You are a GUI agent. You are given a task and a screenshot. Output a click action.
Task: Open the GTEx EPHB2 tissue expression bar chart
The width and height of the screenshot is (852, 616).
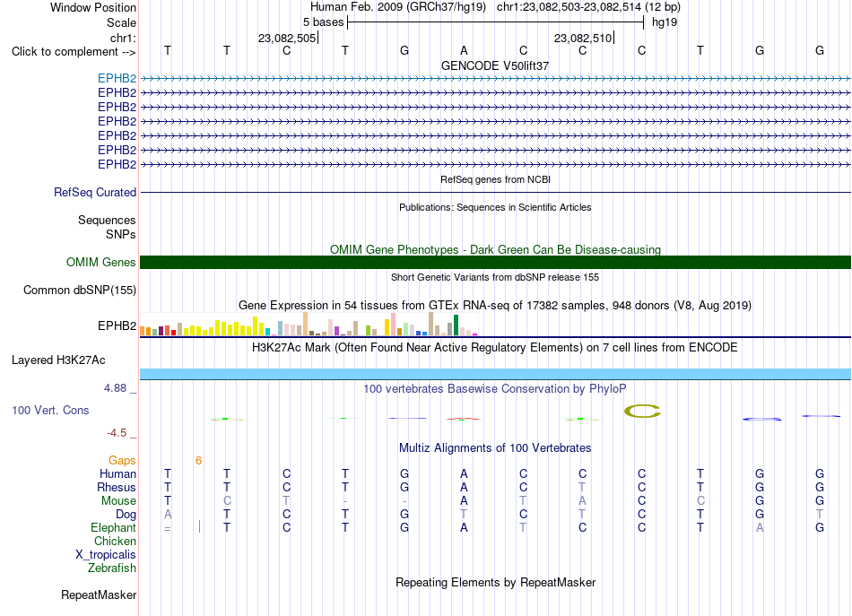pos(309,324)
